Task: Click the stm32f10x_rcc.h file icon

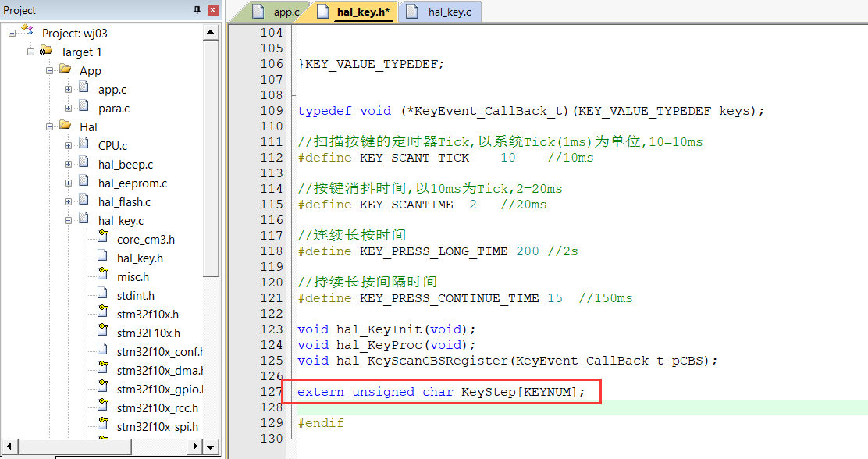Action: pos(102,407)
